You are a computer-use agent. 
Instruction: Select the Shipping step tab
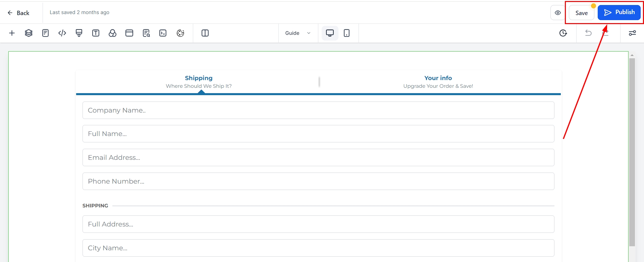[199, 82]
